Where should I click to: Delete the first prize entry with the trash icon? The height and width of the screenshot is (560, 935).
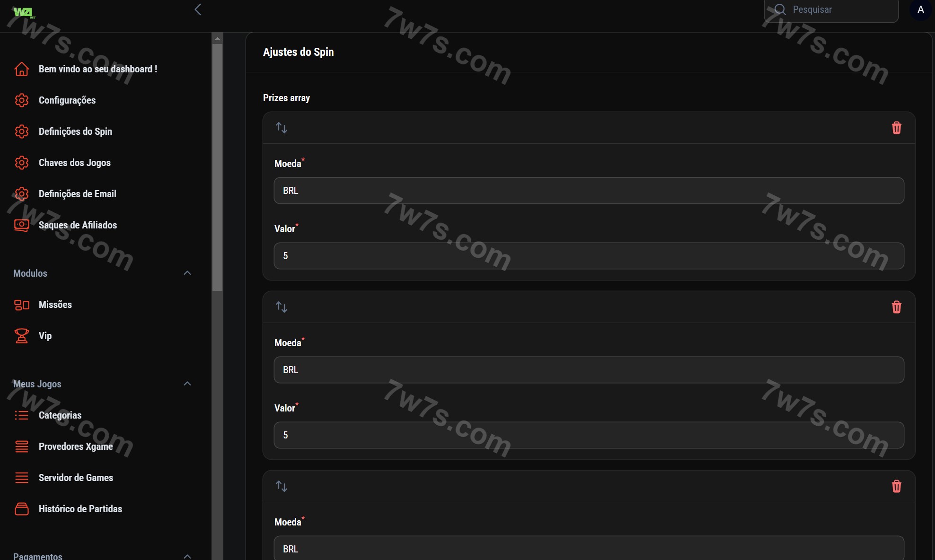896,128
